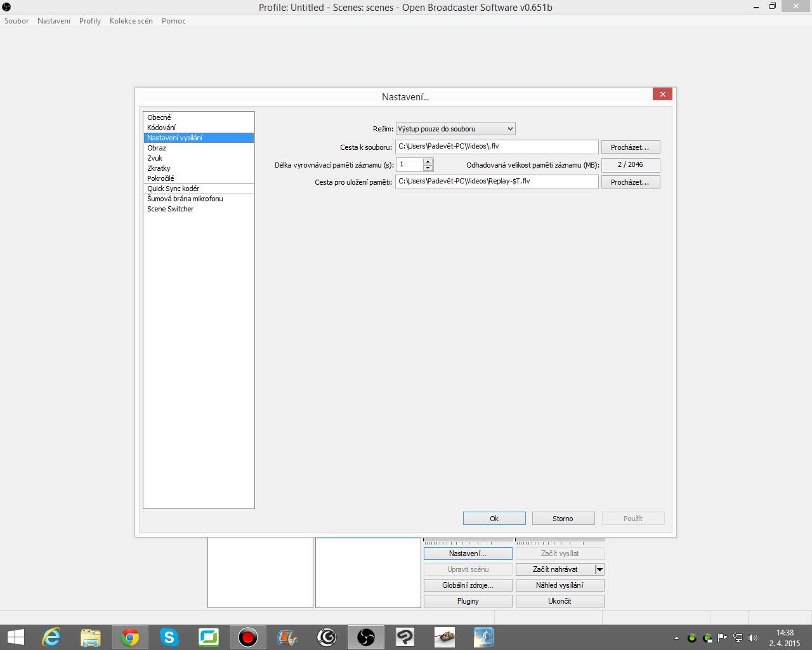Screen dimensions: 812x650
Task: Show hidden tray icons arrow
Action: point(676,638)
